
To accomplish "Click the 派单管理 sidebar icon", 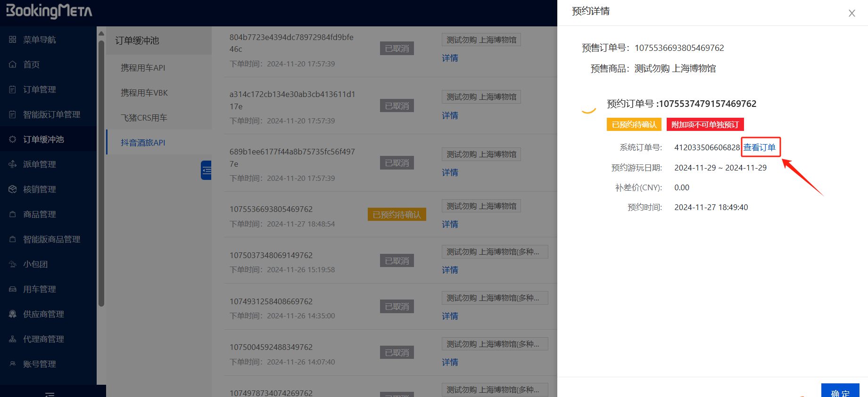I will point(13,164).
